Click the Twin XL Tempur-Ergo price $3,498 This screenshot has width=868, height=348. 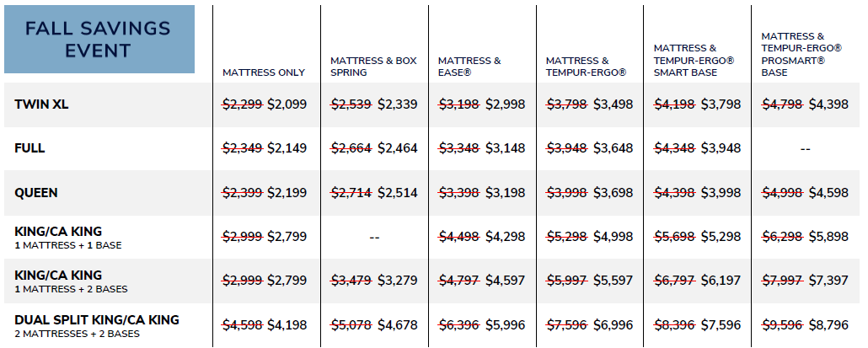[x=613, y=104]
